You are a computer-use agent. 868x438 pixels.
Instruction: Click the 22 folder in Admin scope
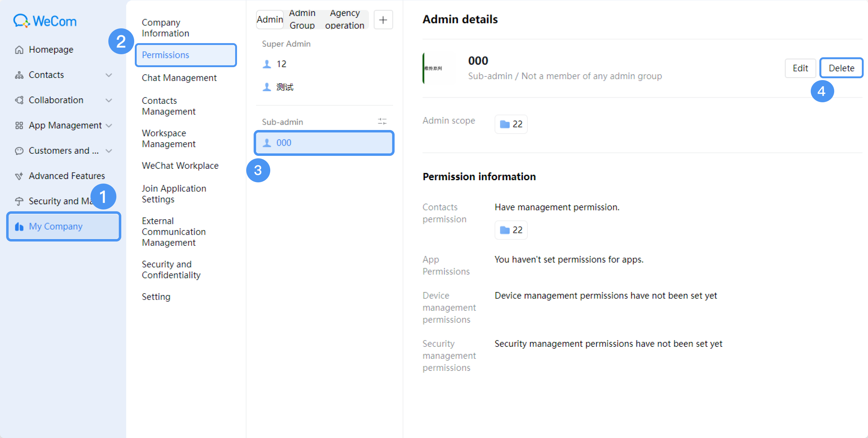(511, 124)
